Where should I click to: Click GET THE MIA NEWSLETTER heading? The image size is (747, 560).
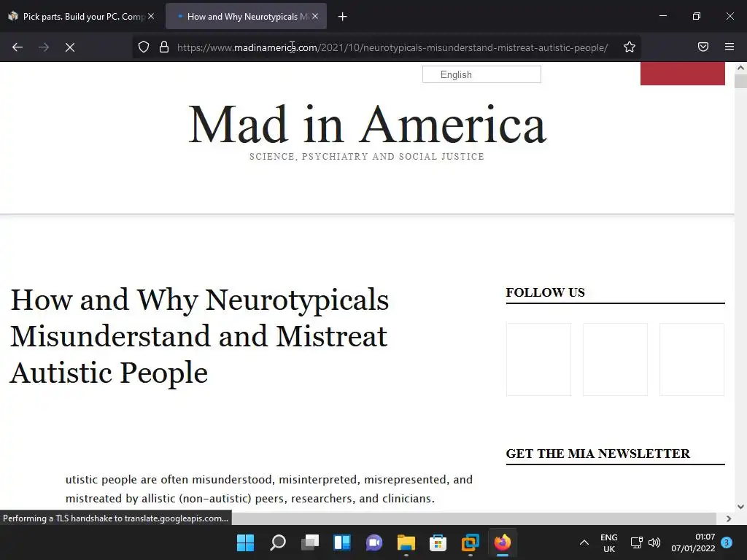coord(598,454)
